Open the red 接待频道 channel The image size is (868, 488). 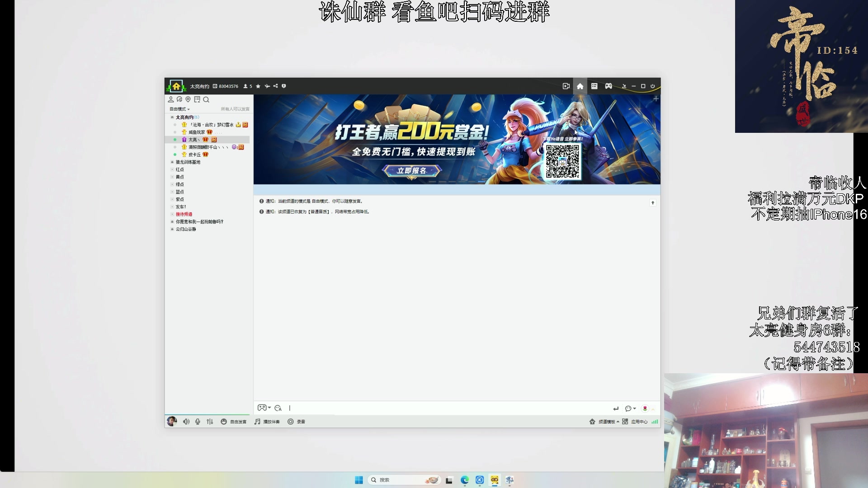click(184, 214)
